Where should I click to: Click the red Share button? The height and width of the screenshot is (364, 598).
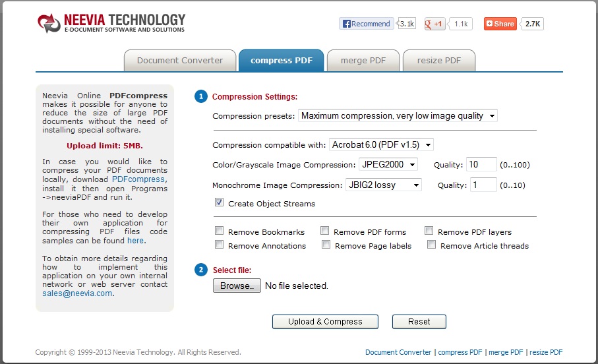[x=500, y=24]
